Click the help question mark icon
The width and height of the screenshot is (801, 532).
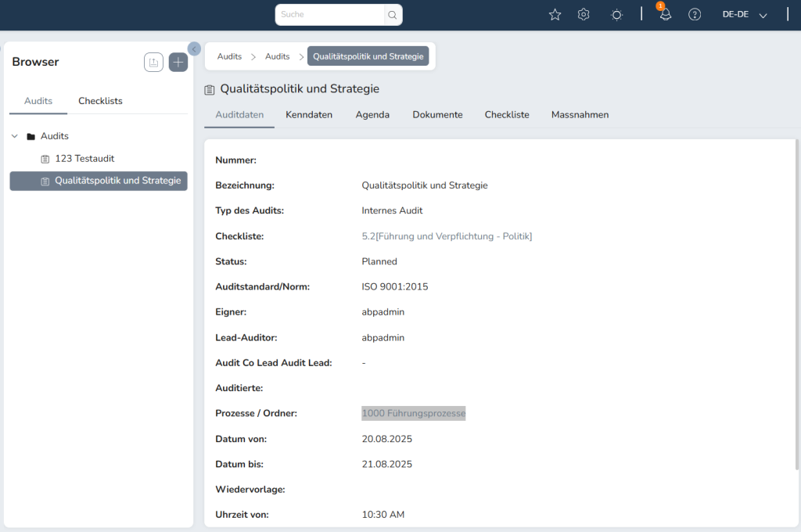tap(695, 15)
